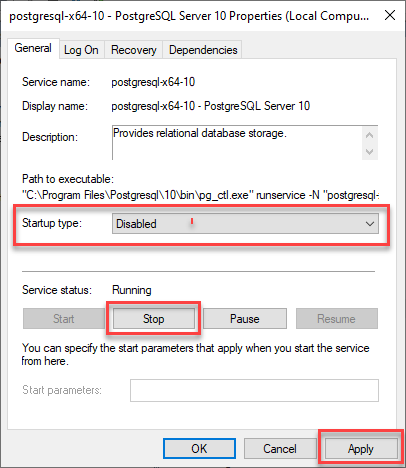Focus the Start parameters text field
The height and width of the screenshot is (468, 406).
[x=254, y=390]
